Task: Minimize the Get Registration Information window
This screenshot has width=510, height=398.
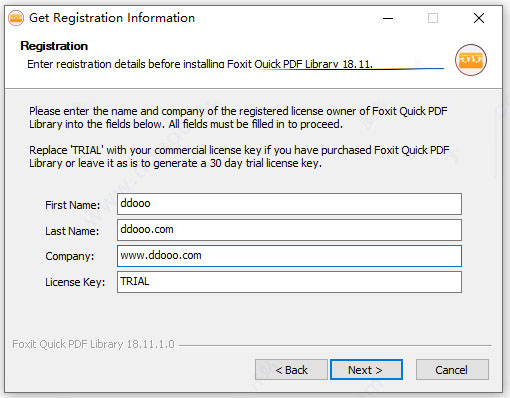Action: coord(388,18)
